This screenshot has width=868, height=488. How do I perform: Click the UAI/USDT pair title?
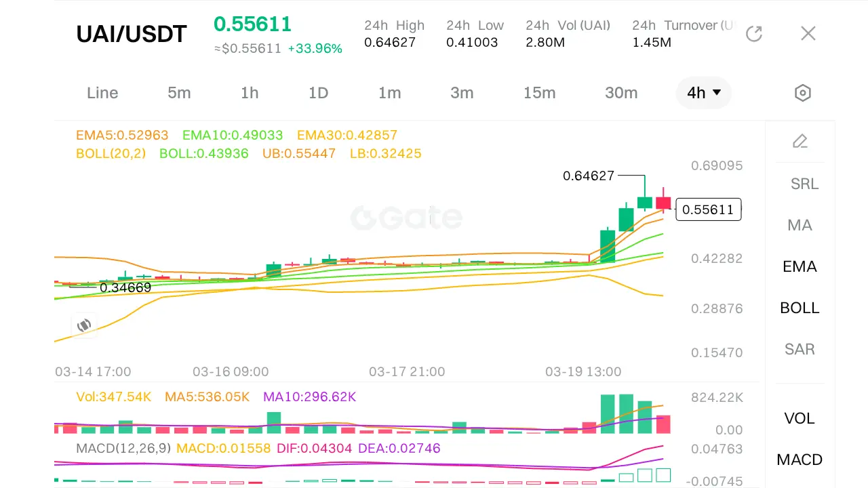click(132, 34)
